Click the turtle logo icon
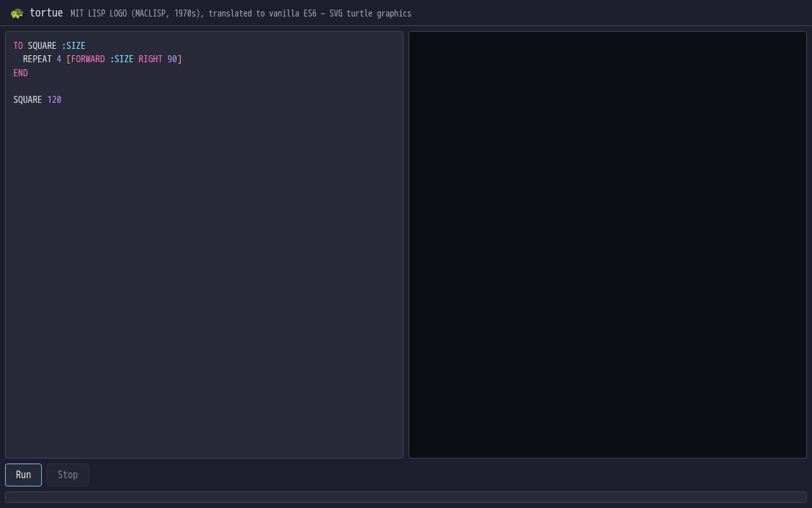Viewport: 812px width, 508px height. (17, 13)
